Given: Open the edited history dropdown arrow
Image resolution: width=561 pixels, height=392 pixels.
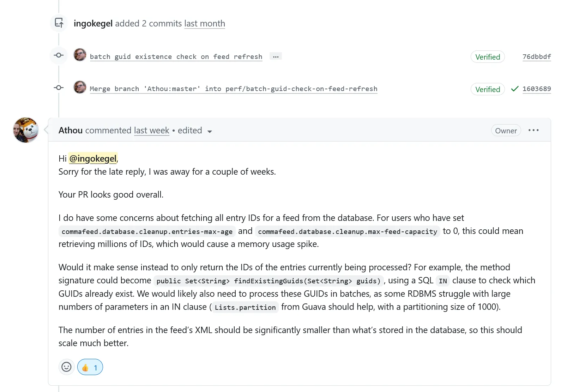Looking at the screenshot, I should (x=210, y=132).
